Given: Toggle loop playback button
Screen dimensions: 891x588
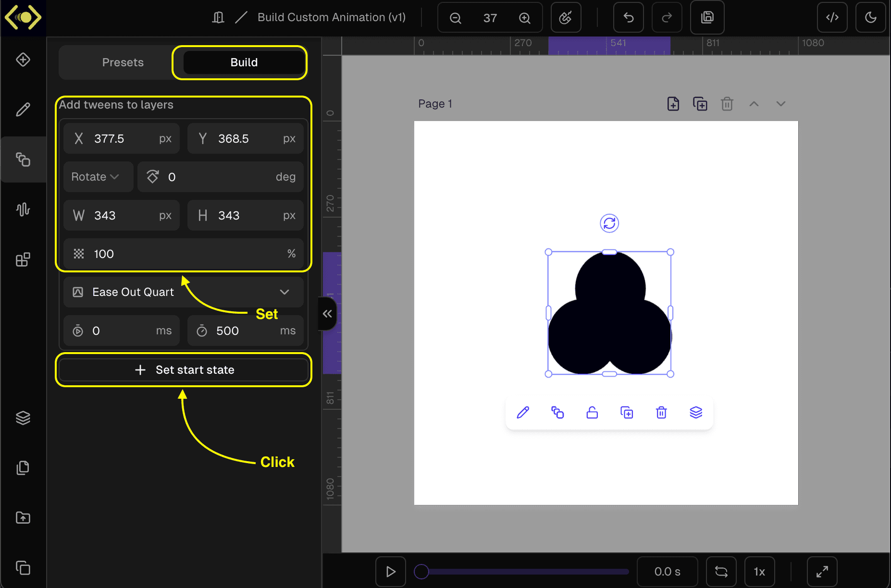Looking at the screenshot, I should tap(721, 572).
